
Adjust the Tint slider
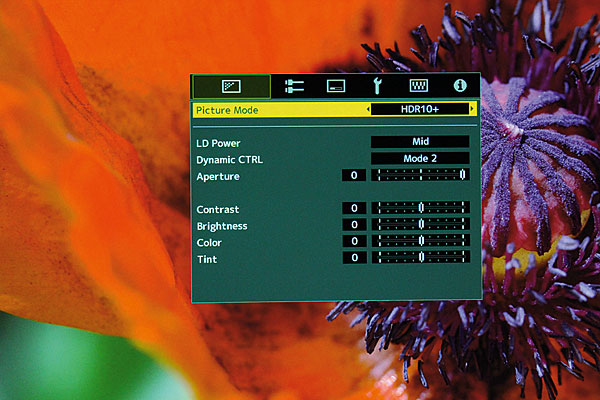pyautogui.click(x=421, y=257)
